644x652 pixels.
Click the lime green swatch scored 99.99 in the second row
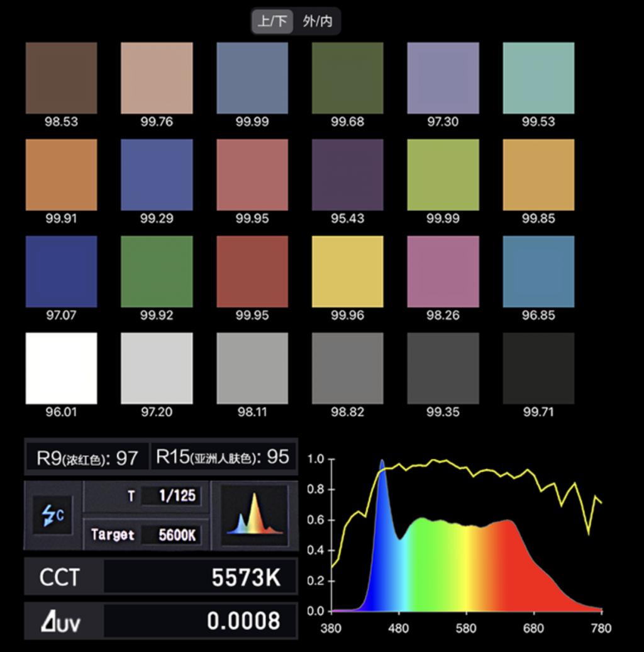443,175
